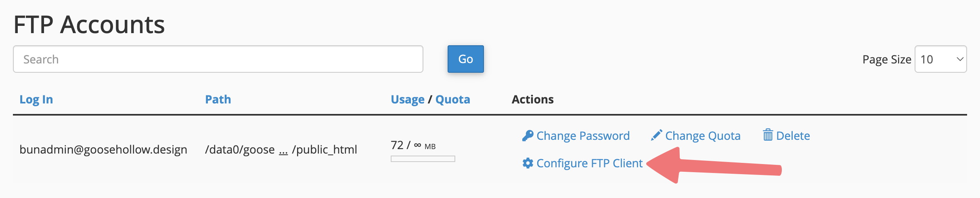Click the 72 / ∞ MB usage value
This screenshot has width=980, height=198.
(413, 145)
